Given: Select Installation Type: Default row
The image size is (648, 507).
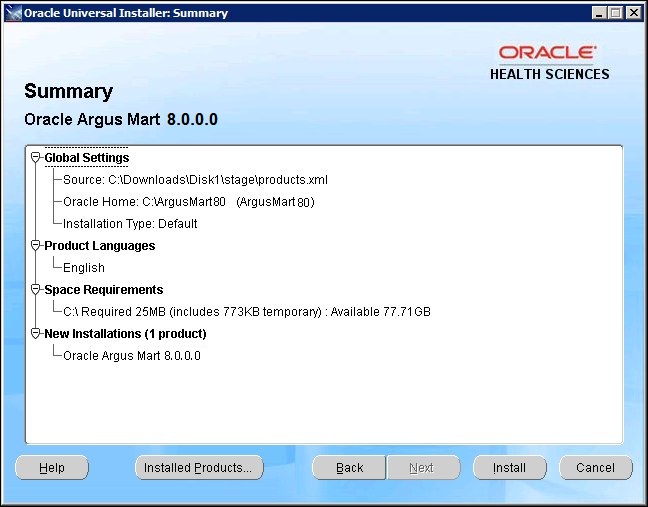Looking at the screenshot, I should [130, 224].
